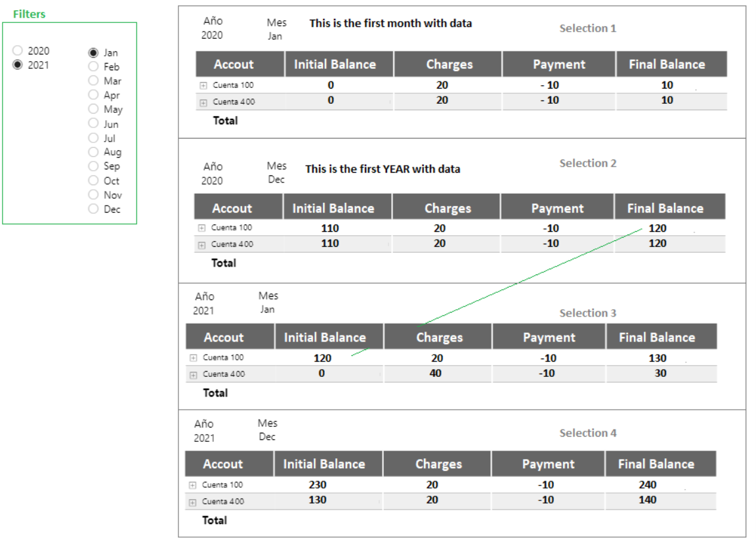
Task: Click Payment header in Selection 2 table
Action: click(557, 207)
